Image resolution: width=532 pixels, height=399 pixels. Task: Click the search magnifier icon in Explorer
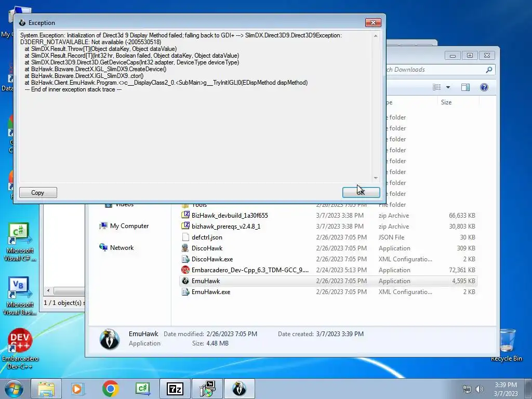[489, 70]
